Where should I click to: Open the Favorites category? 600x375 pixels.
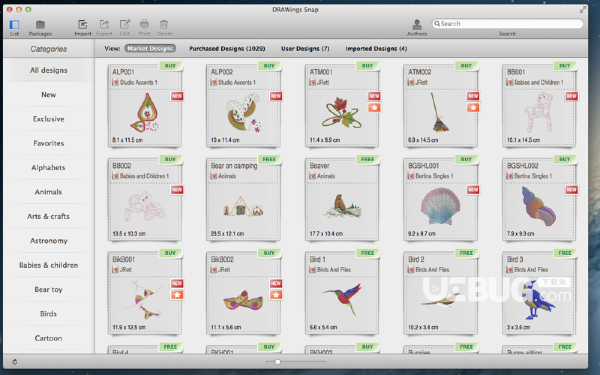49,143
